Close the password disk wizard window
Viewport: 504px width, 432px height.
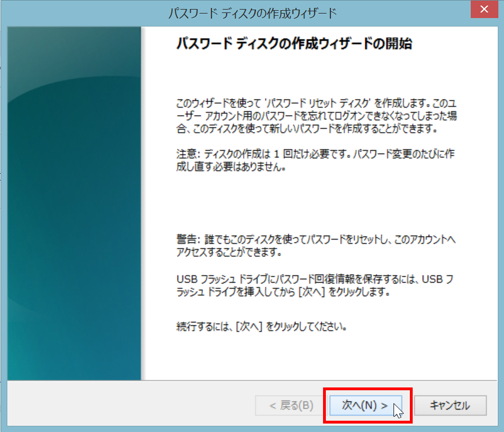click(x=484, y=10)
